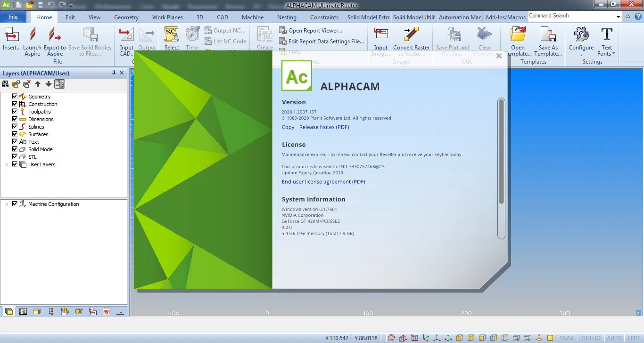644x343 pixels.
Task: Expand the Machine Configuration node
Action: click(7, 204)
